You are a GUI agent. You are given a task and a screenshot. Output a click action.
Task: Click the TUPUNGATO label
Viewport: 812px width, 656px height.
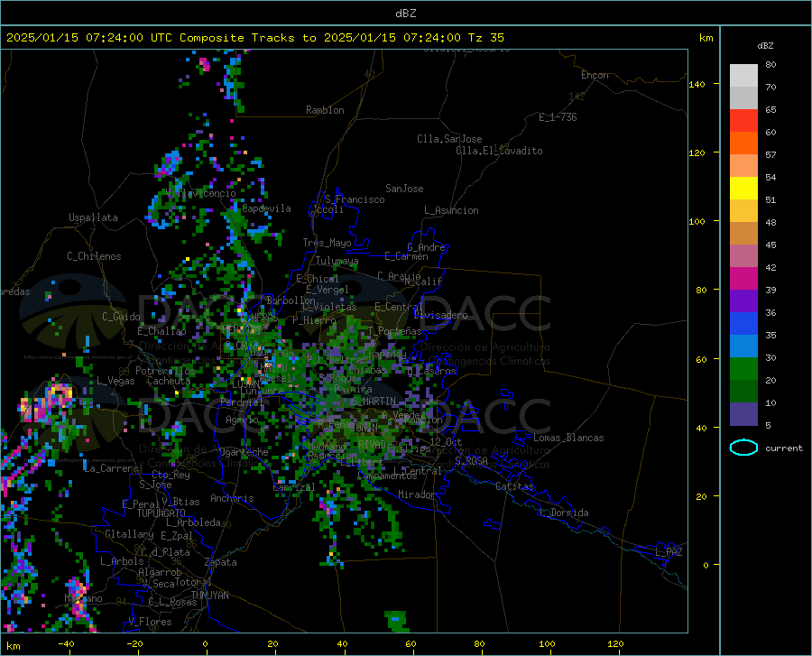[x=161, y=513]
